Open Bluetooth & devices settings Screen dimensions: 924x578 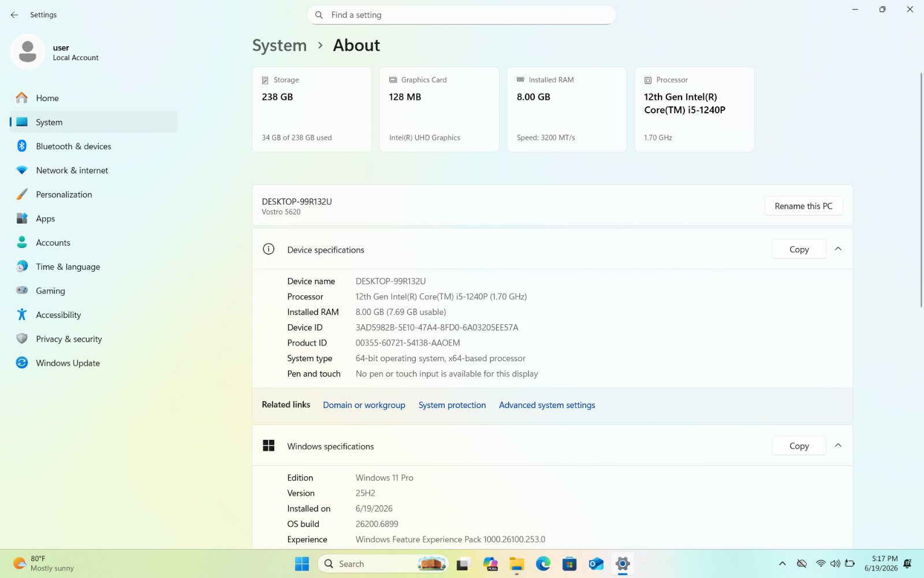[94, 146]
